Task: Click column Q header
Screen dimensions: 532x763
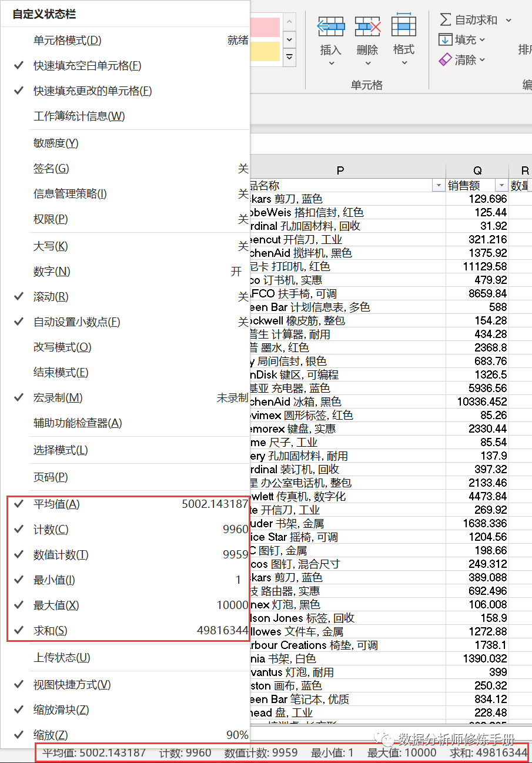Action: (477, 171)
